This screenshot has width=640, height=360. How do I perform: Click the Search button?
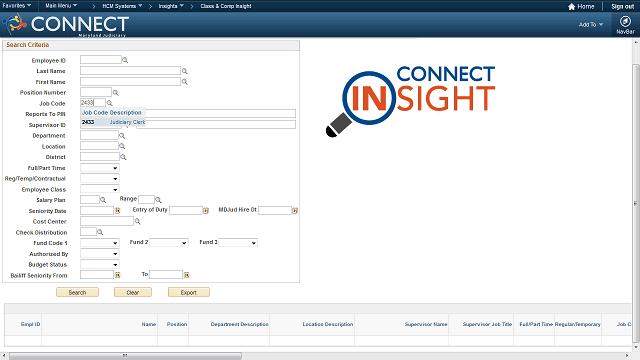click(x=77, y=292)
